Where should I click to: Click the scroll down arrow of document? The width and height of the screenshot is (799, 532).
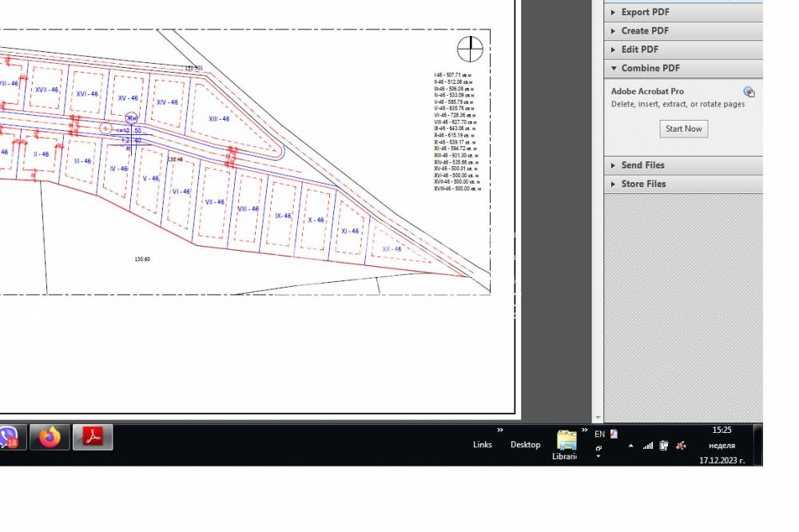pyautogui.click(x=597, y=417)
